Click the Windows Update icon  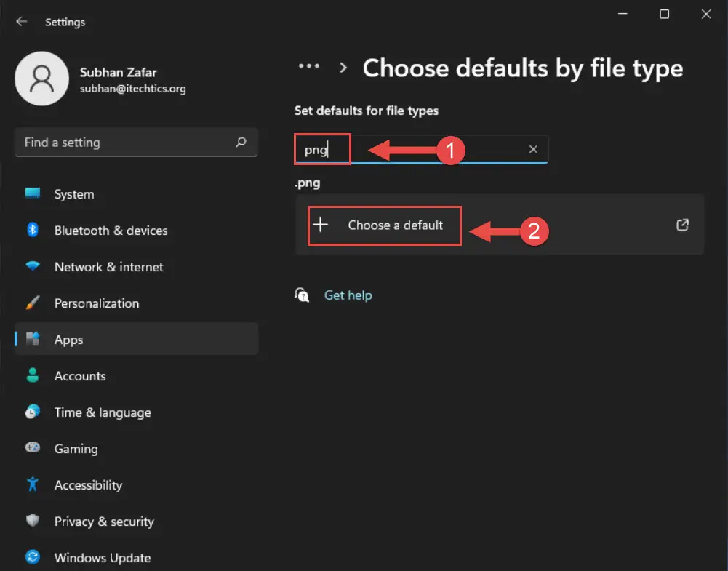click(x=33, y=558)
